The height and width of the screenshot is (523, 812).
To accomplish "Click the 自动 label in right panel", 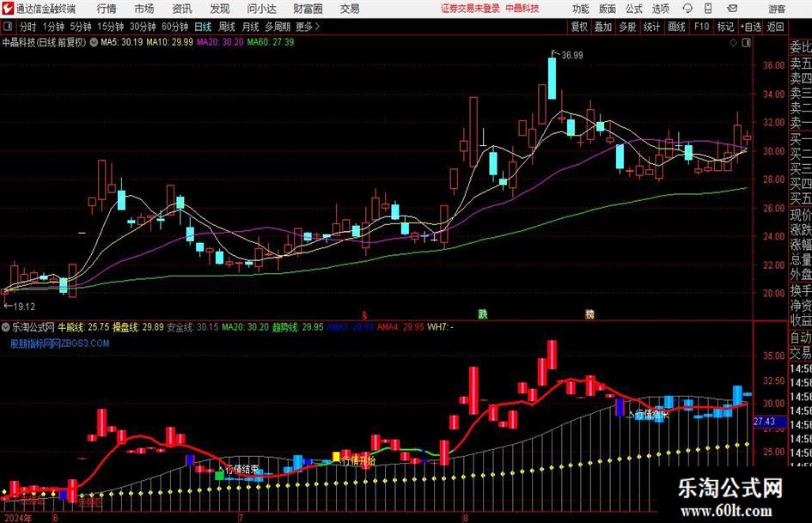I will [x=801, y=338].
